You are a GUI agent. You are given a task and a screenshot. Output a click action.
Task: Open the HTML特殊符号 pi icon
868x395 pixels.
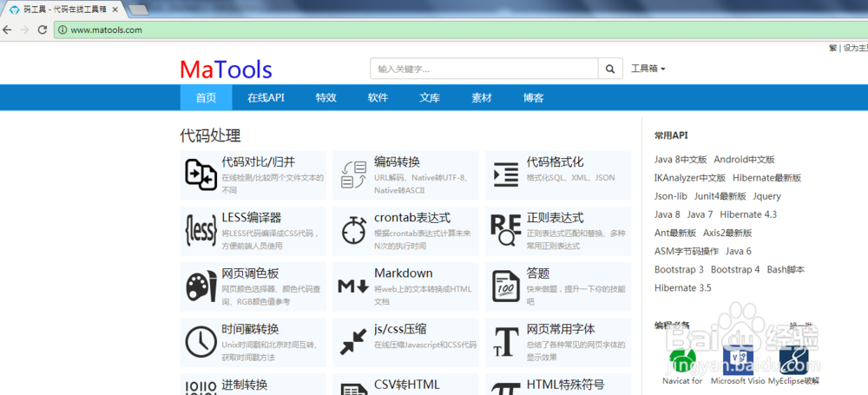tap(505, 389)
